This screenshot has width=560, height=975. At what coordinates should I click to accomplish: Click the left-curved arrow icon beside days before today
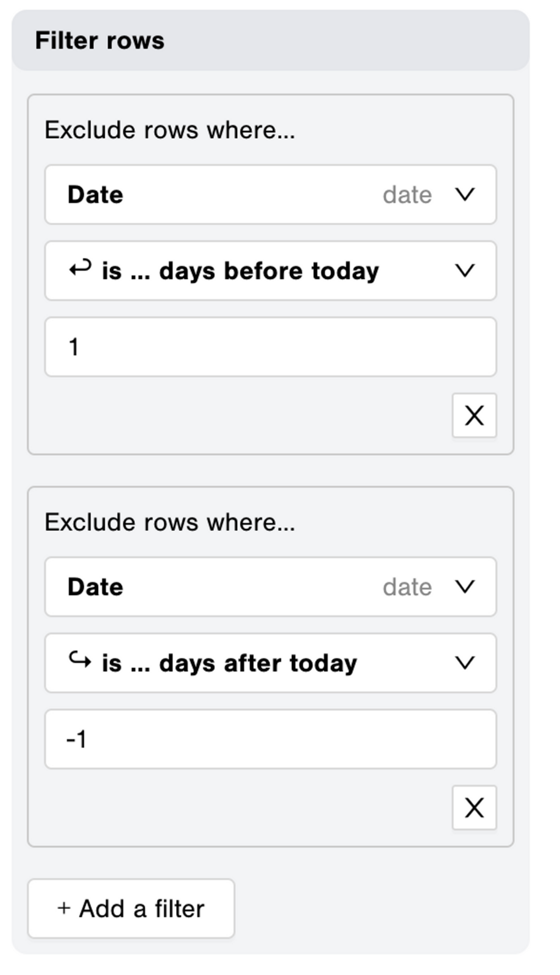pyautogui.click(x=80, y=268)
